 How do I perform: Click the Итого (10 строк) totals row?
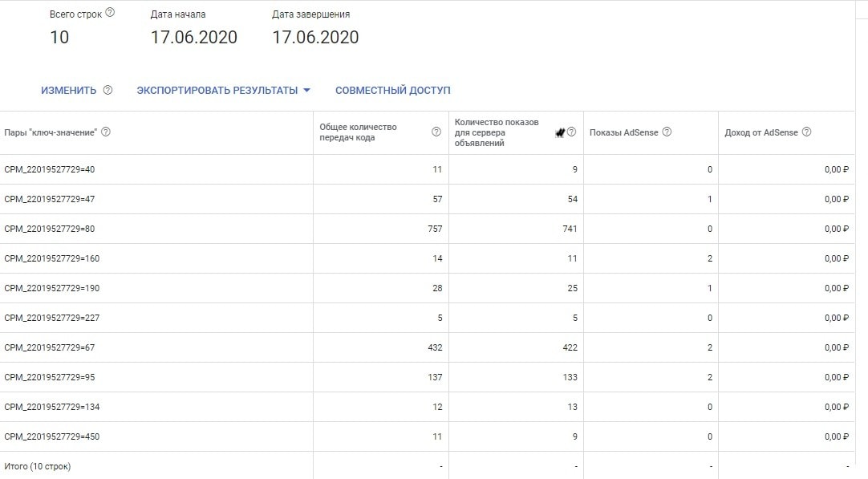(x=38, y=466)
